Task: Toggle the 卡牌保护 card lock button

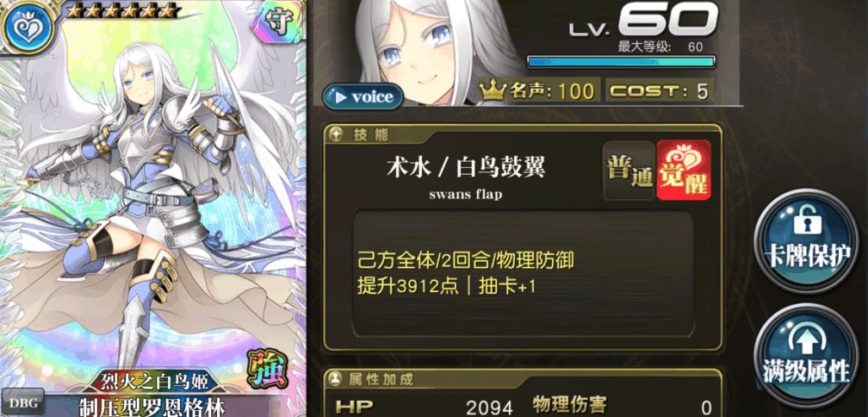Action: (808, 240)
